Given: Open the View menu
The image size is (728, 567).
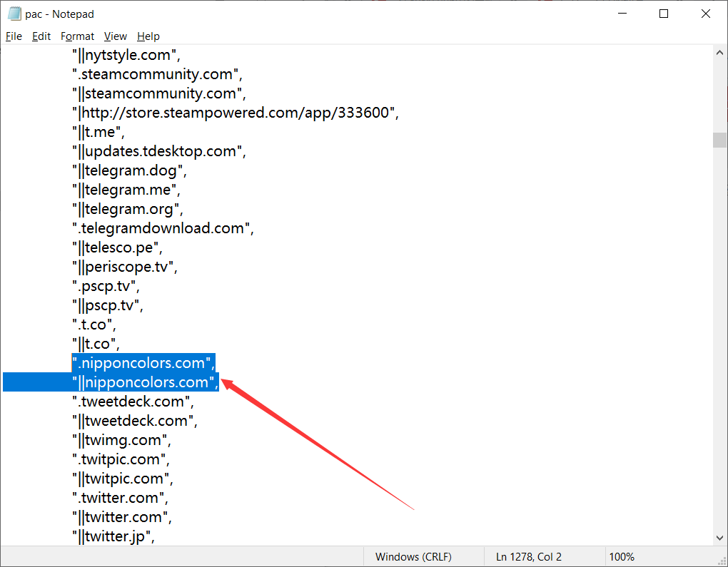Looking at the screenshot, I should point(115,36).
